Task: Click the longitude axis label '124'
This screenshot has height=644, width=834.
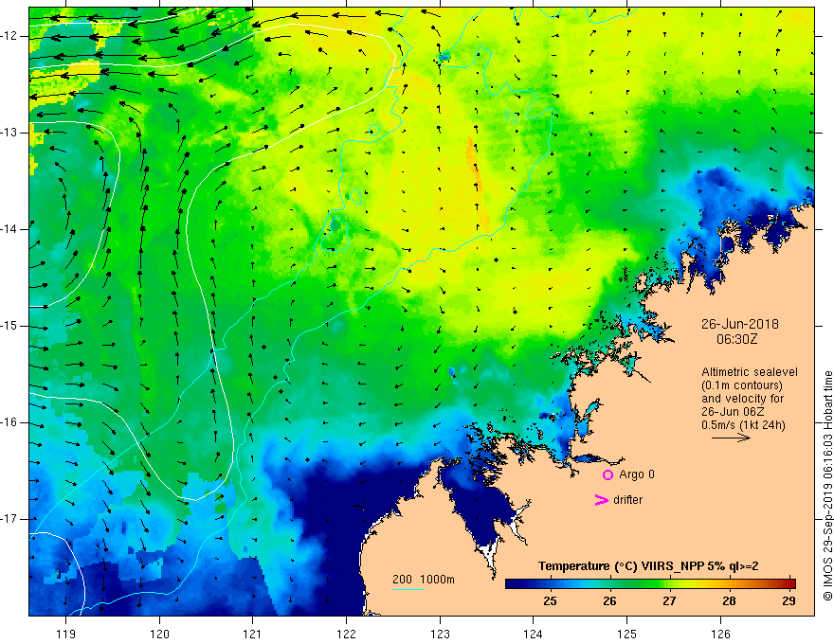Action: [534, 634]
